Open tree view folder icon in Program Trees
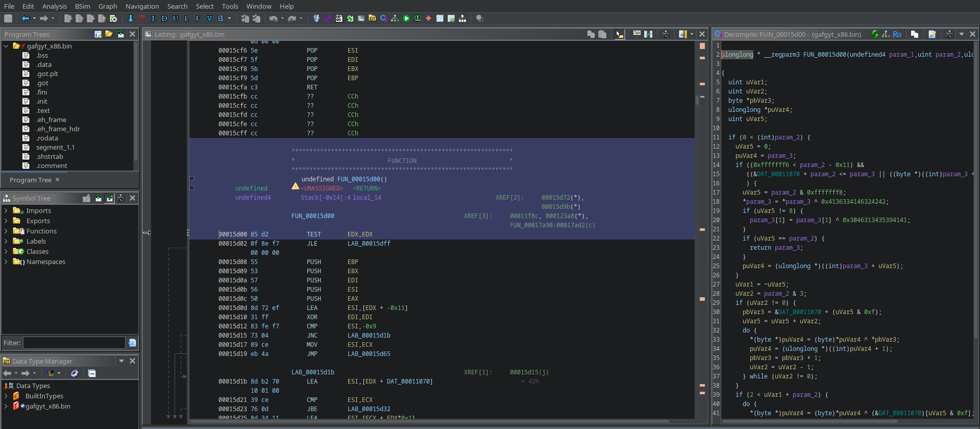This screenshot has width=980, height=429. pos(109,34)
